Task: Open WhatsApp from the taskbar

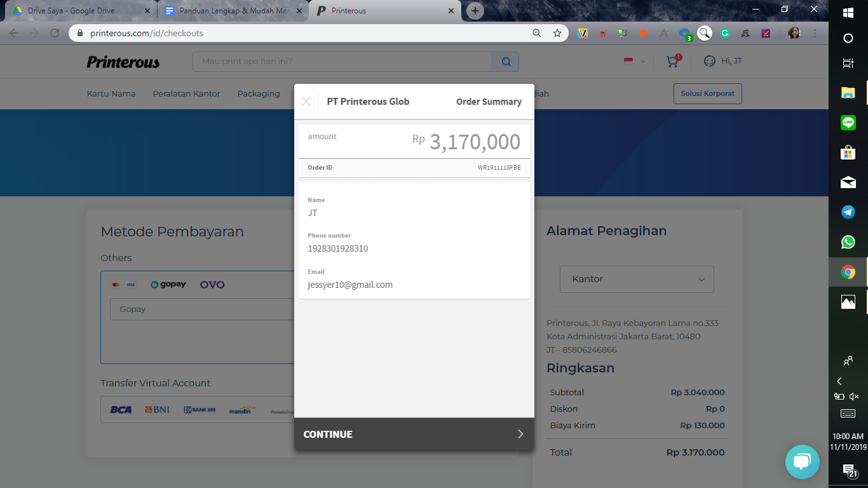Action: [x=848, y=242]
